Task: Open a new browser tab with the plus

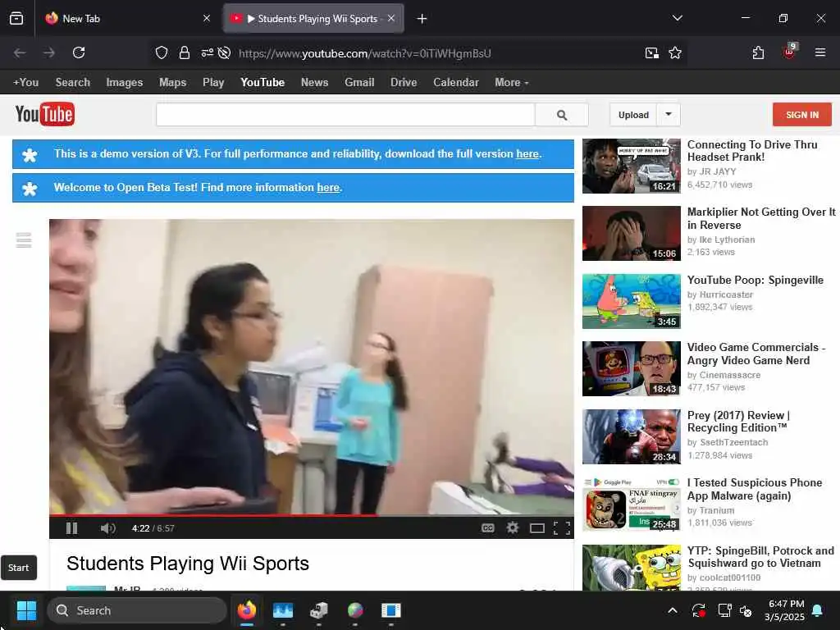Action: [x=422, y=19]
